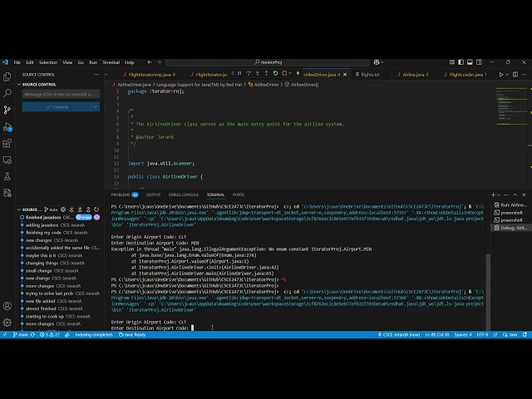Refresh the source control graph
Screen dimensions: 532x399
click(x=96, y=209)
